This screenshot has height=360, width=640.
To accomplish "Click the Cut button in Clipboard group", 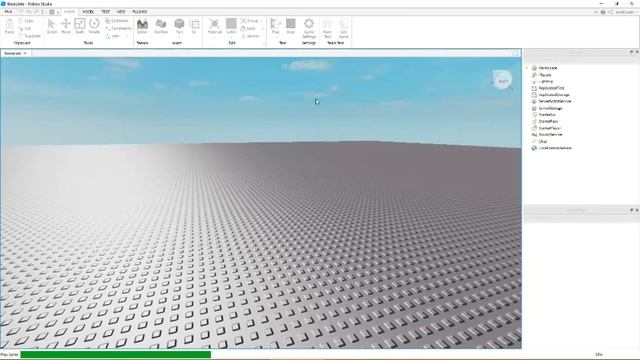I will [25, 29].
